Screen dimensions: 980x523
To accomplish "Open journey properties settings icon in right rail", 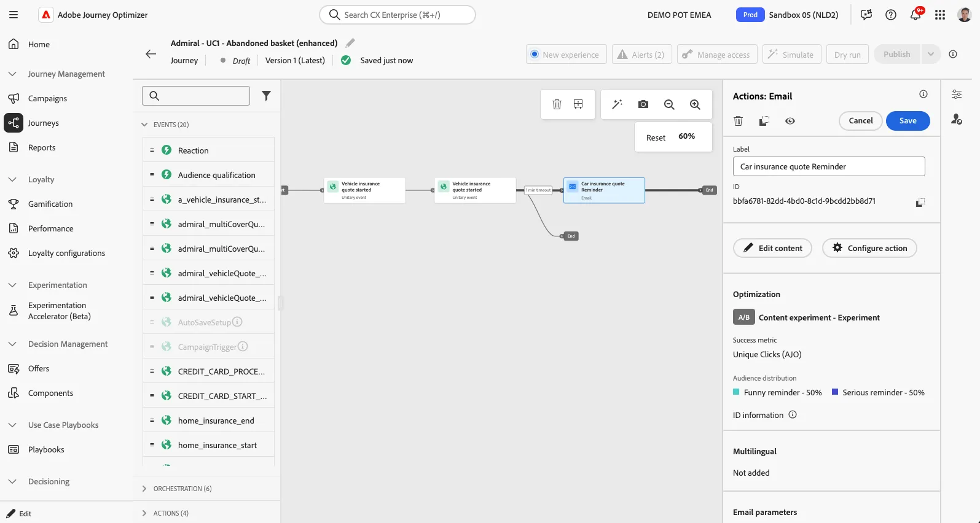I will 957,94.
